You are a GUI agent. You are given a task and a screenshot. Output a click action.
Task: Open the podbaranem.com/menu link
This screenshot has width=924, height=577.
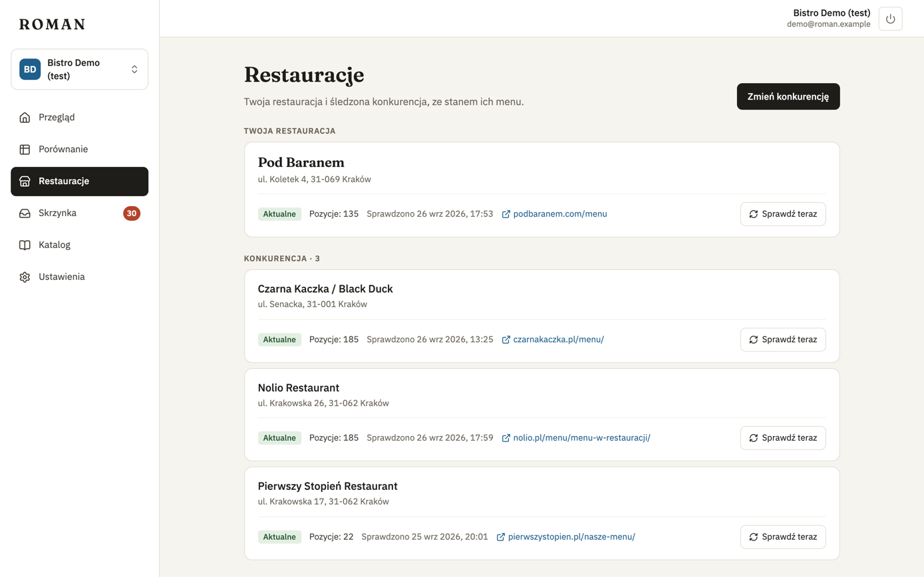(x=560, y=214)
